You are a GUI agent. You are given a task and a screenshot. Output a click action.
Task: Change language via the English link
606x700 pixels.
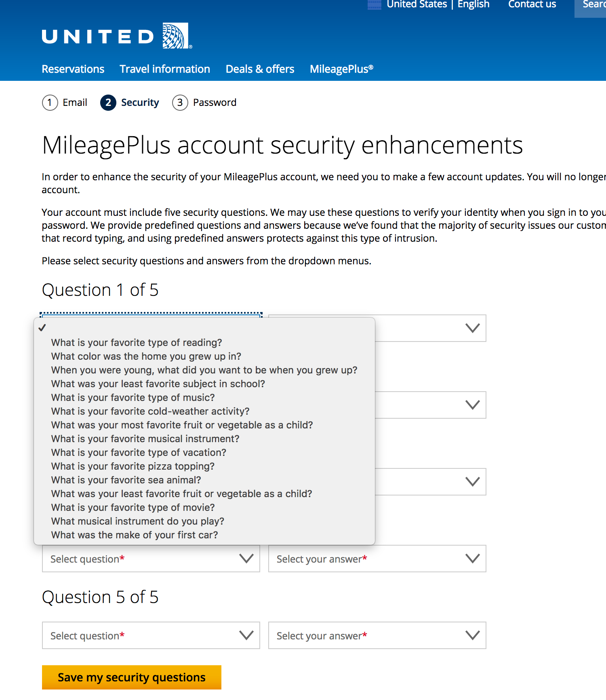[x=473, y=4]
